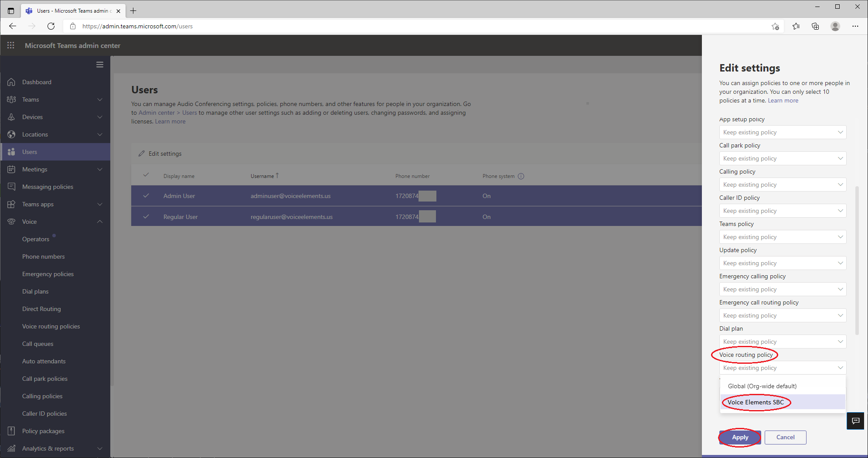Click the browser back arrow
868x458 pixels.
click(x=13, y=26)
